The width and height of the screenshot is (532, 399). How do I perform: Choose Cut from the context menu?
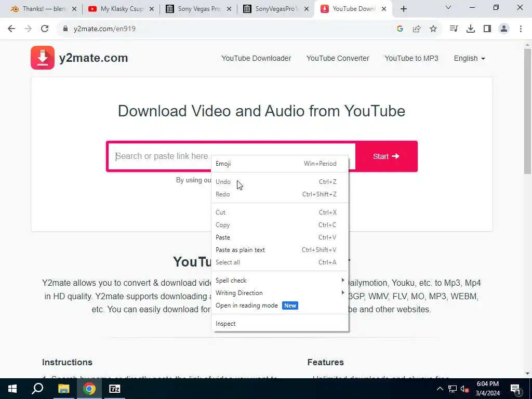click(x=280, y=212)
